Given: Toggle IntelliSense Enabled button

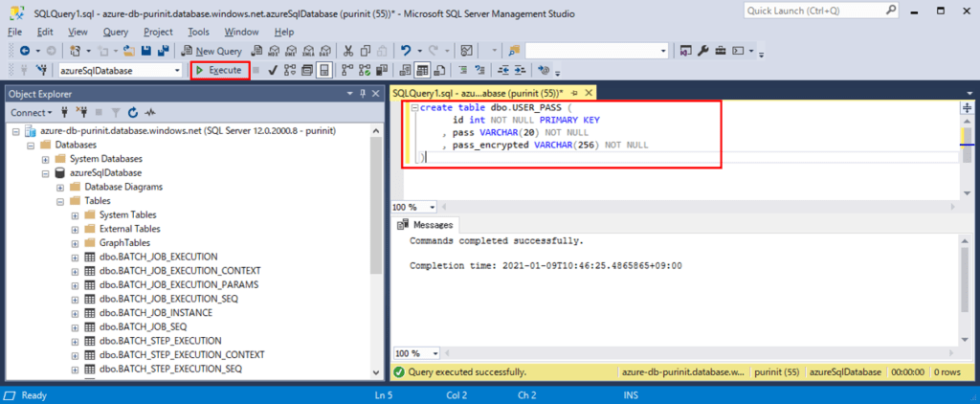Looking at the screenshot, I should click(323, 70).
